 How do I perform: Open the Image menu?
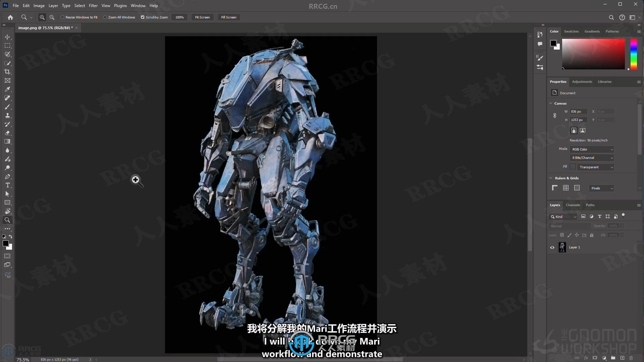tap(39, 5)
